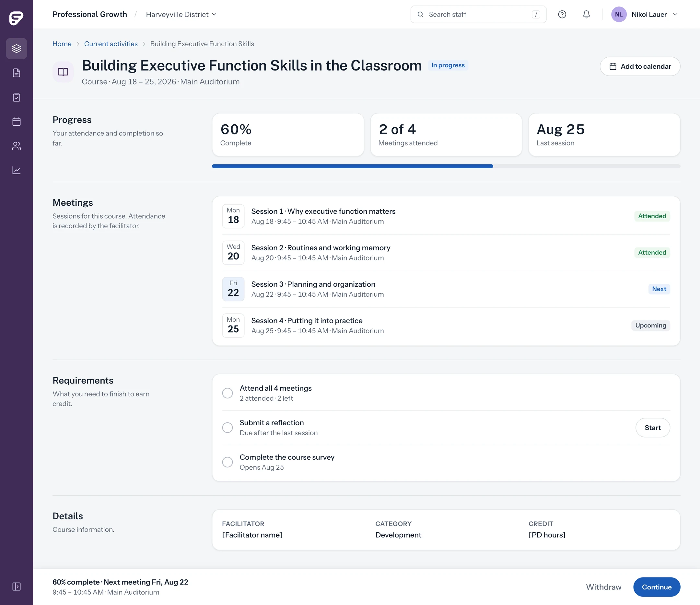
Task: Click the blue Continue button
Action: (657, 587)
